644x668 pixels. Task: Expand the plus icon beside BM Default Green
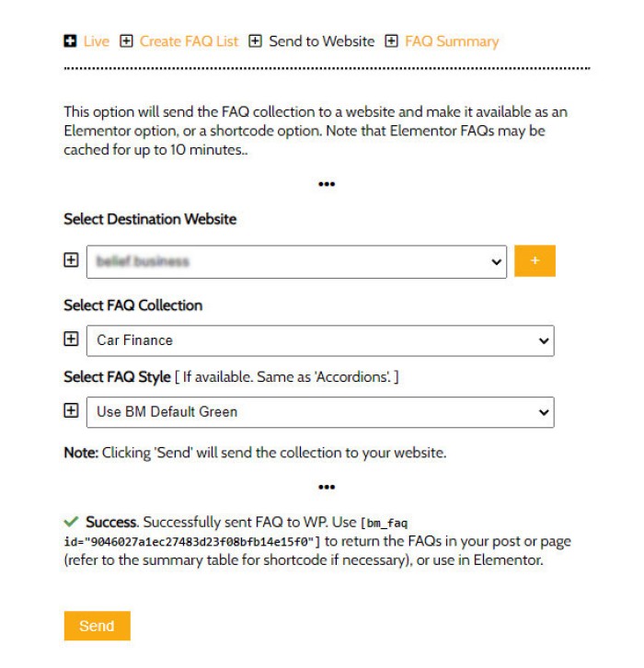(x=71, y=411)
